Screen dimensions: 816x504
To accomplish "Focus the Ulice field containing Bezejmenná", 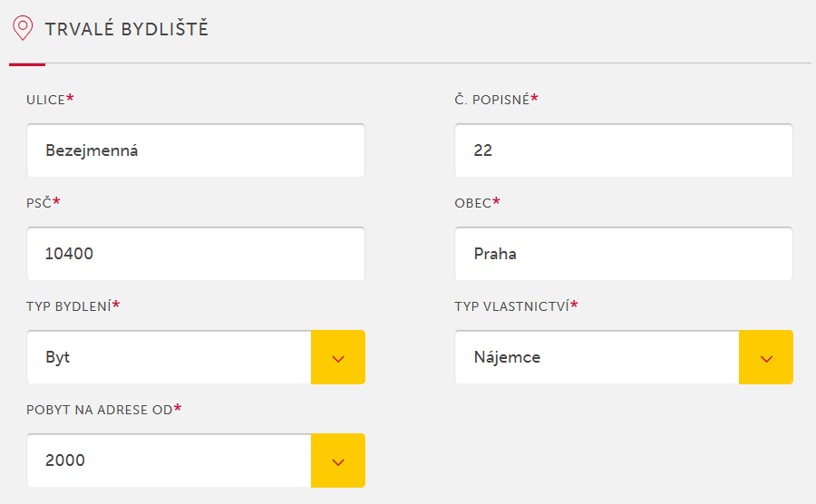I will 196,150.
